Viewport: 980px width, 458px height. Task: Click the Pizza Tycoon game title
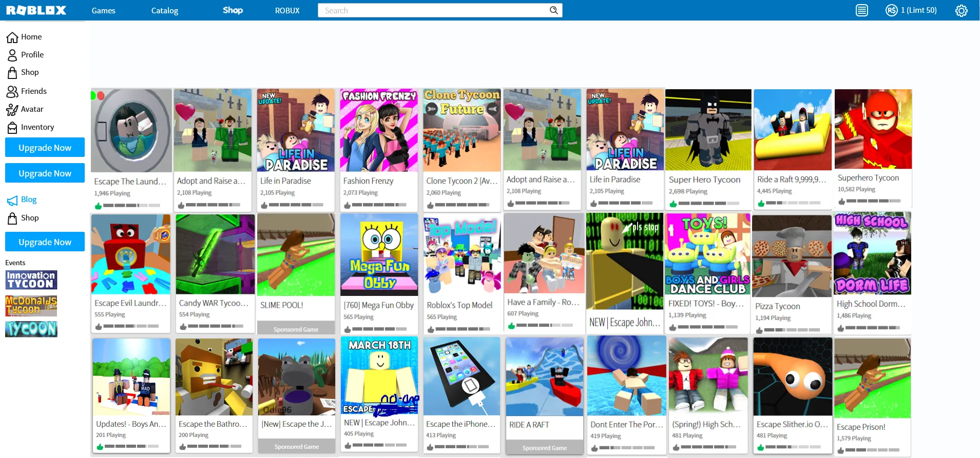(777, 306)
